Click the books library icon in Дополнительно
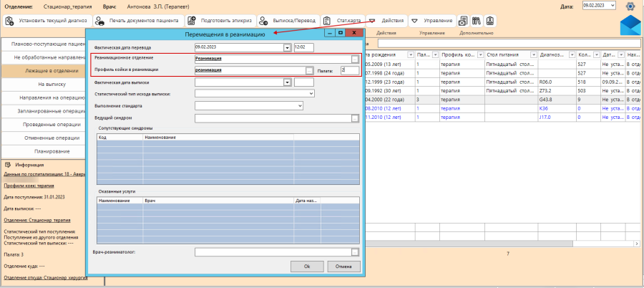Viewport: 644px width, 288px height. point(477,21)
